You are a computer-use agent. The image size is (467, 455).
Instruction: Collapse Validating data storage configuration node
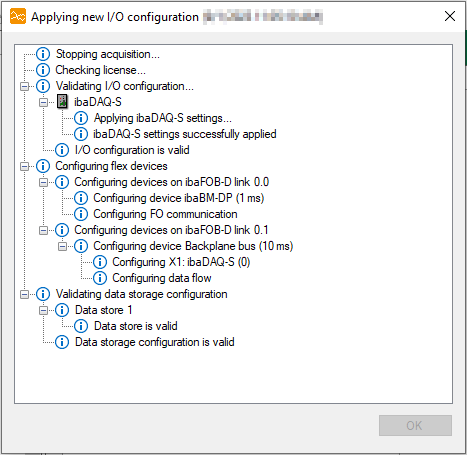tap(24, 294)
